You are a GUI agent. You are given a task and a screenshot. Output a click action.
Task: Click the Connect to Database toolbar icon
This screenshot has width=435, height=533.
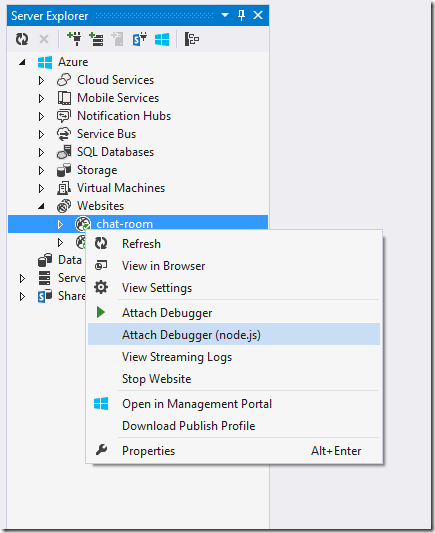tap(74, 39)
